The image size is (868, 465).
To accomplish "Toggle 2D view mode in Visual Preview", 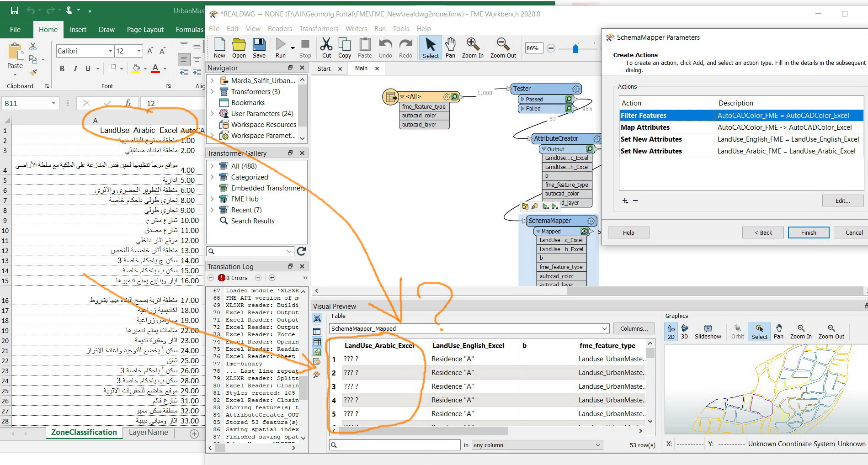I will pos(671,332).
